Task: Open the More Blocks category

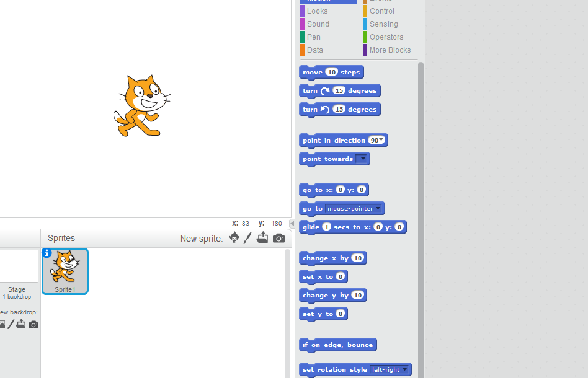Action: point(391,50)
